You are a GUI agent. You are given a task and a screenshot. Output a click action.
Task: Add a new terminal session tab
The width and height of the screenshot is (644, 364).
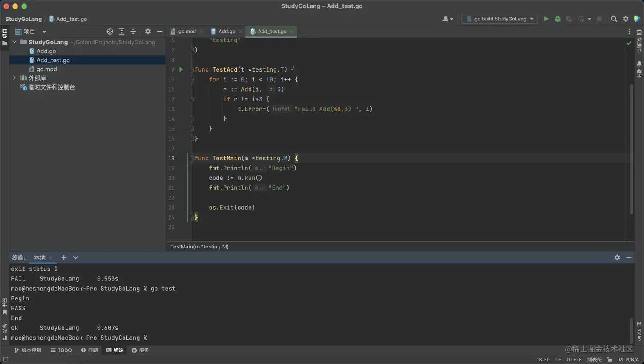point(64,257)
